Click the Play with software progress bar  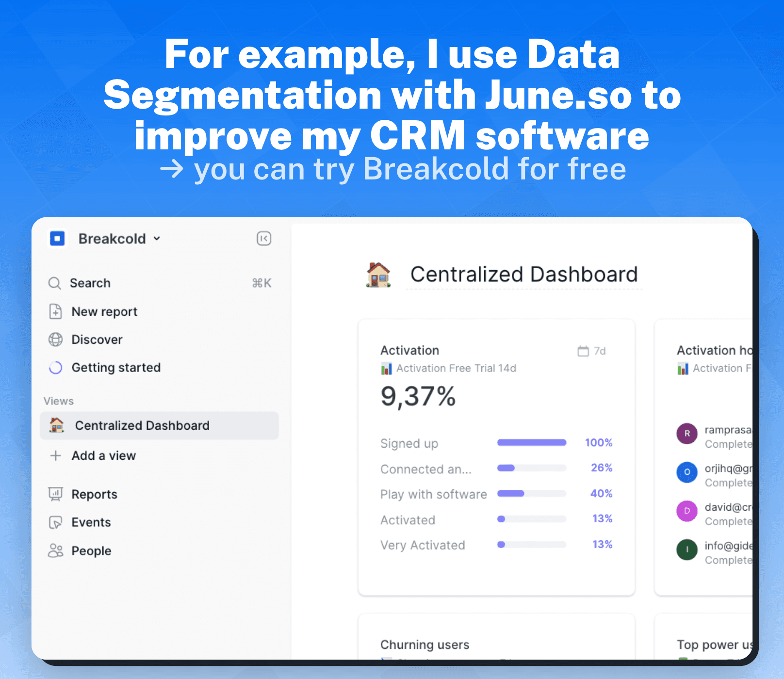532,493
